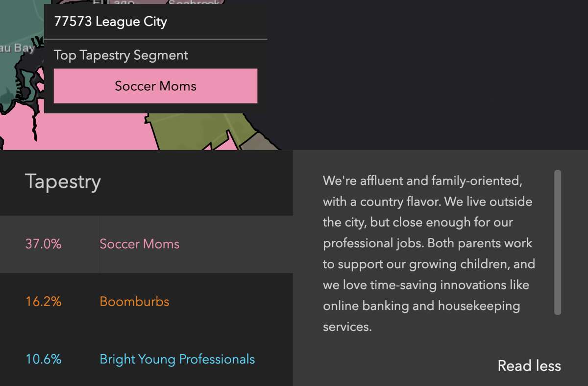
Task: Click the Top Tapestry Segment label
Action: [121, 55]
